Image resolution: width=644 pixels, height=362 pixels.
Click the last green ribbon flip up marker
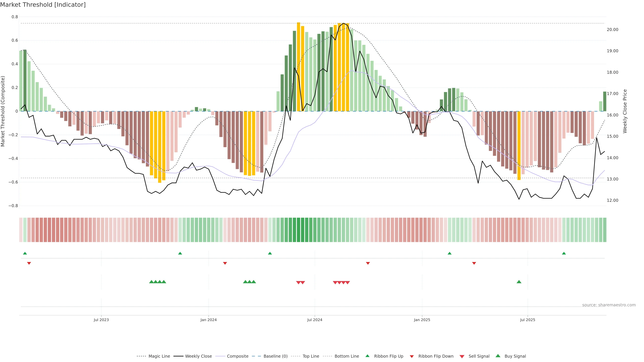pyautogui.click(x=564, y=253)
